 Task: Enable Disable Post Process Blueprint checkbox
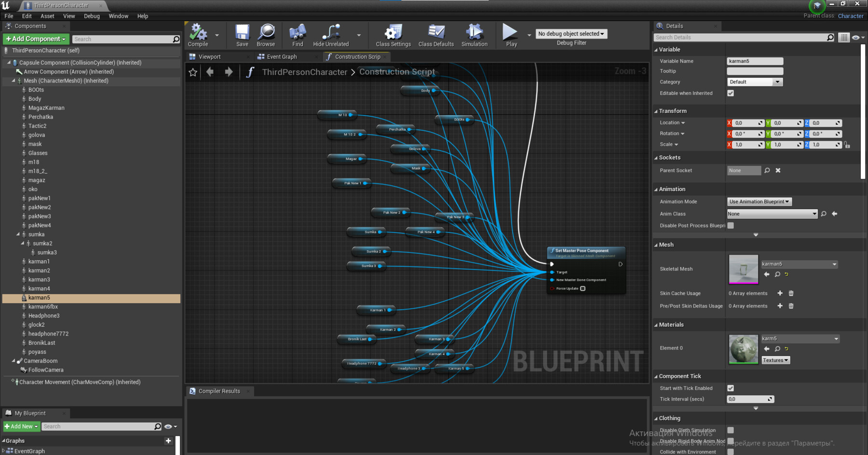tap(731, 226)
